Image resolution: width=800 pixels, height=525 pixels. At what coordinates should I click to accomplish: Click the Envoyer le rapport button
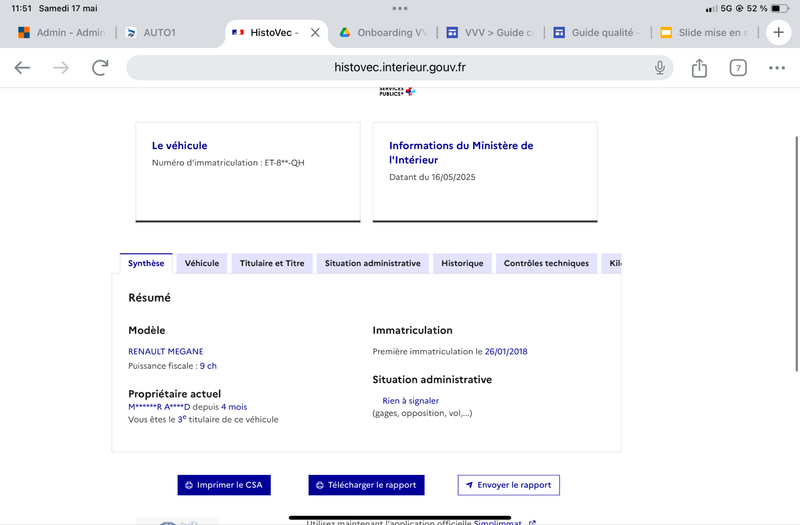pos(509,485)
